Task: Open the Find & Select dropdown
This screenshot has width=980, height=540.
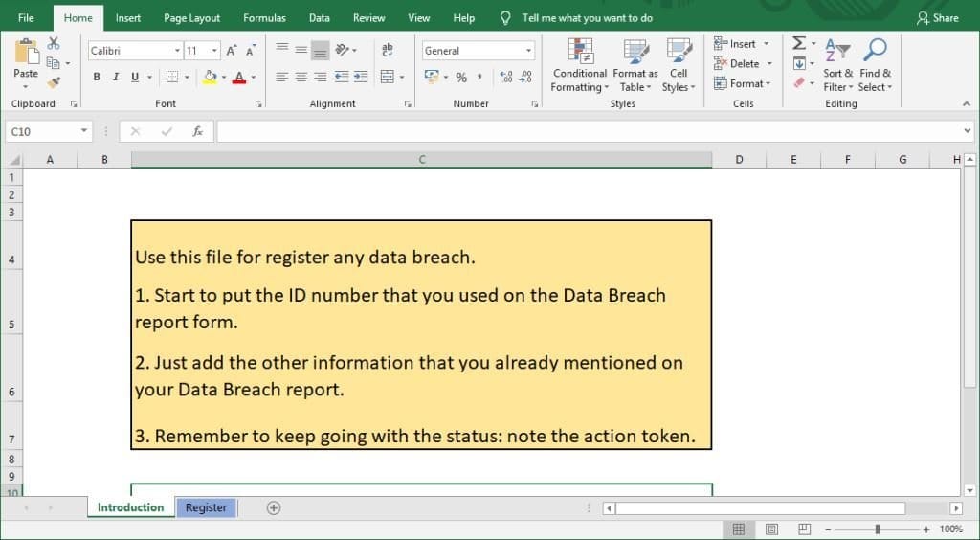Action: coord(875,66)
